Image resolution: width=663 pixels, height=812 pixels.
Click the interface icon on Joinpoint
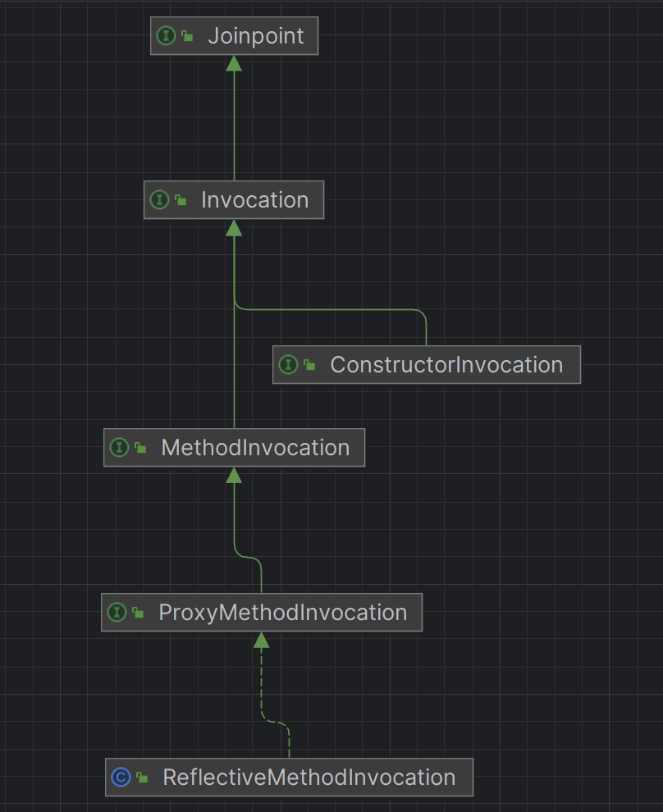point(166,36)
